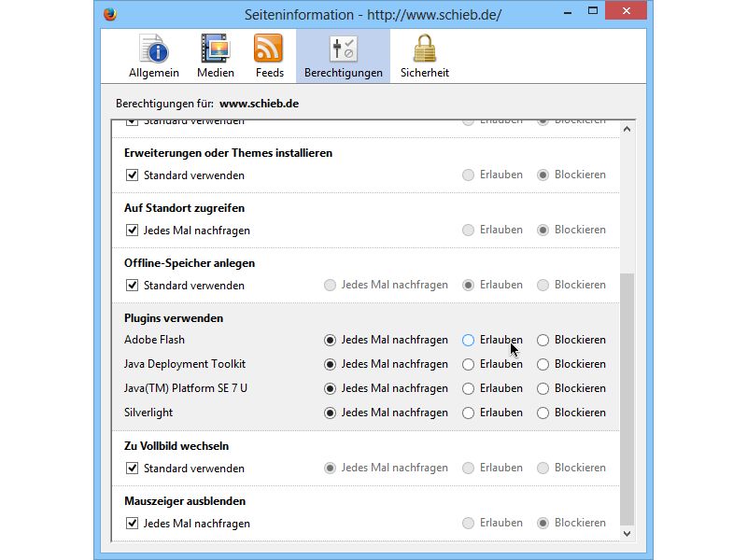
Task: Click the heading Erweiterungen oder Themes installieren
Action: tap(228, 153)
